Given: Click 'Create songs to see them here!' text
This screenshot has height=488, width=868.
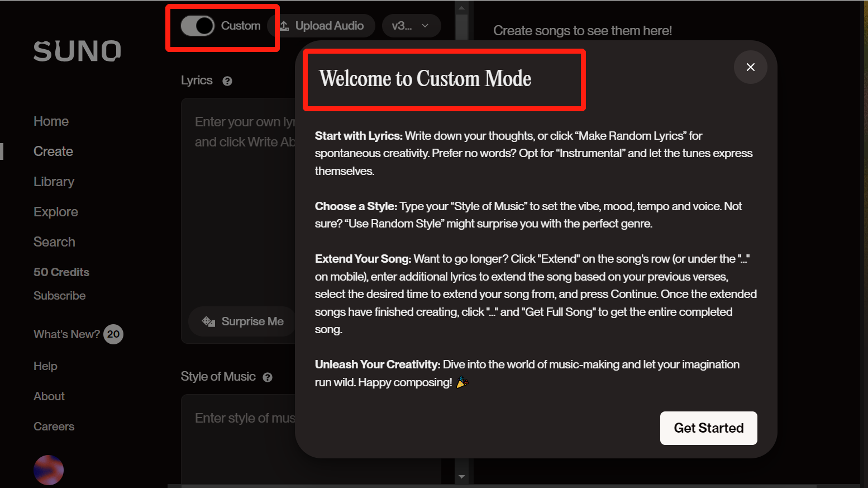Looking at the screenshot, I should point(582,31).
